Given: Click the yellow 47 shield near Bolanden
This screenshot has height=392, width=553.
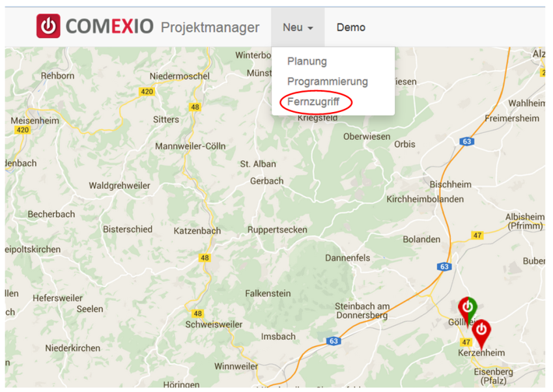Looking at the screenshot, I should point(477,235).
